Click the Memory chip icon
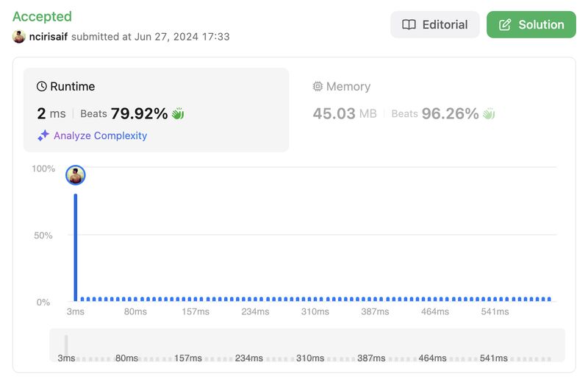The width and height of the screenshot is (588, 379). (x=318, y=86)
